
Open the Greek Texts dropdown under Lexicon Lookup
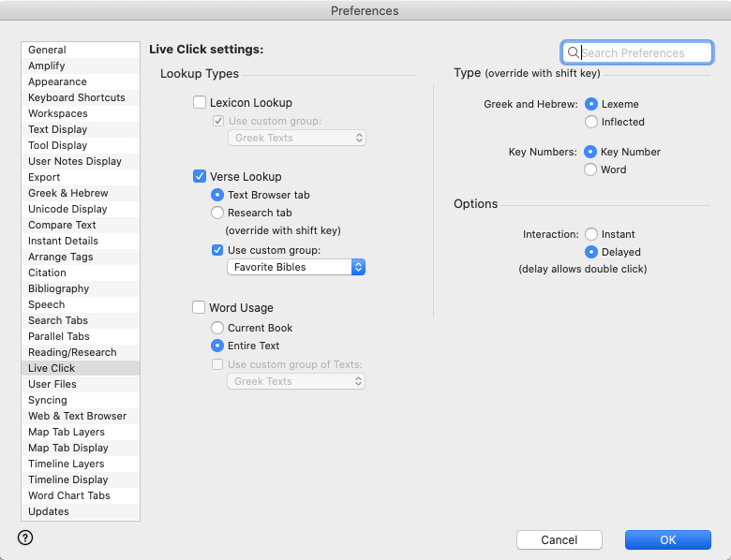pos(296,138)
